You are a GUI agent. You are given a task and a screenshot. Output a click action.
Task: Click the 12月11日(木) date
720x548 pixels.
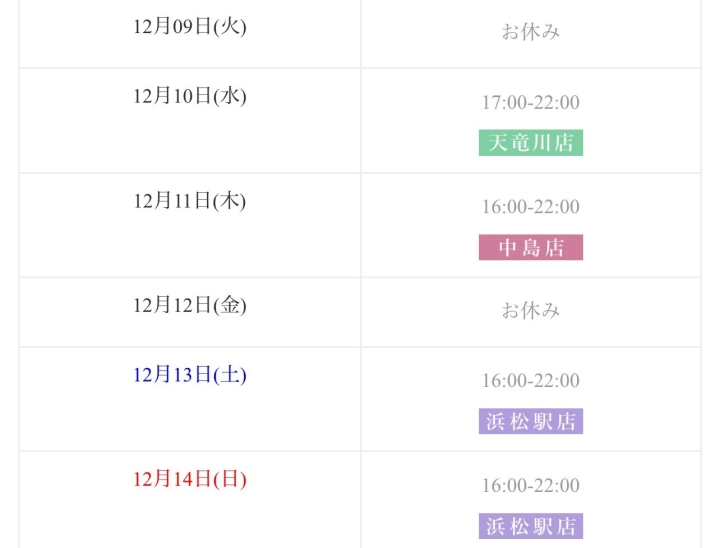[189, 201]
